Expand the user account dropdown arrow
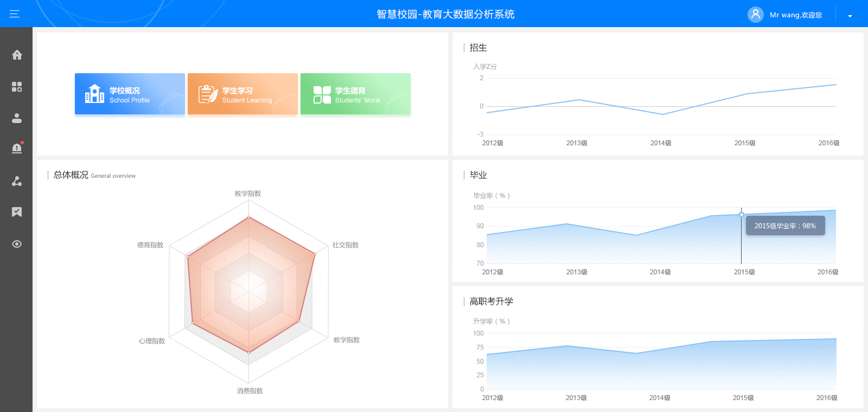This screenshot has width=868, height=412. coord(850,16)
